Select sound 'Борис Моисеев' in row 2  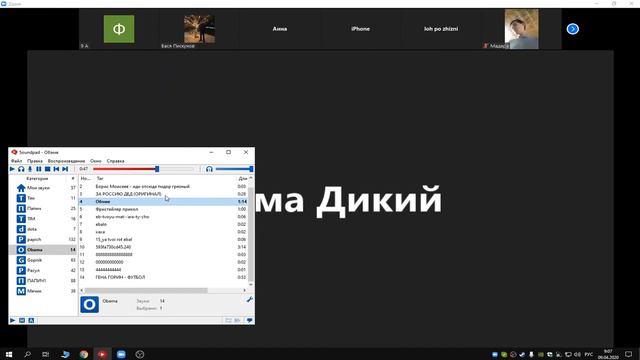(x=163, y=187)
